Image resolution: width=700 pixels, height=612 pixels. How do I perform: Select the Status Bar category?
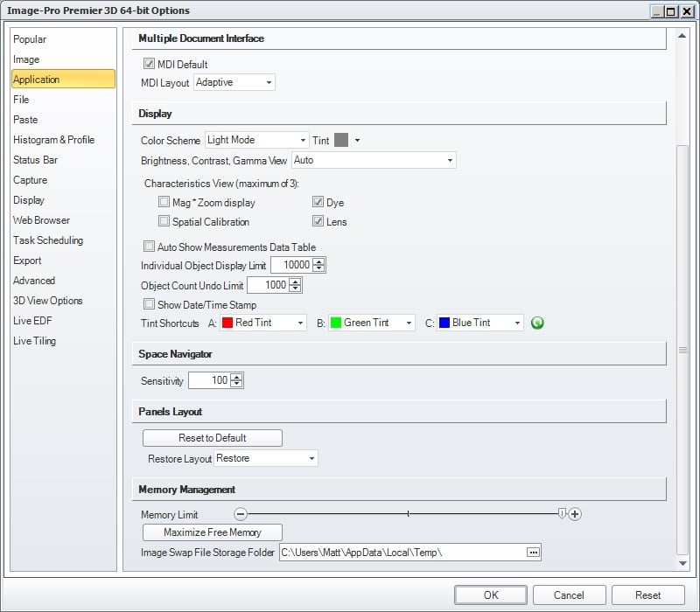click(63, 160)
